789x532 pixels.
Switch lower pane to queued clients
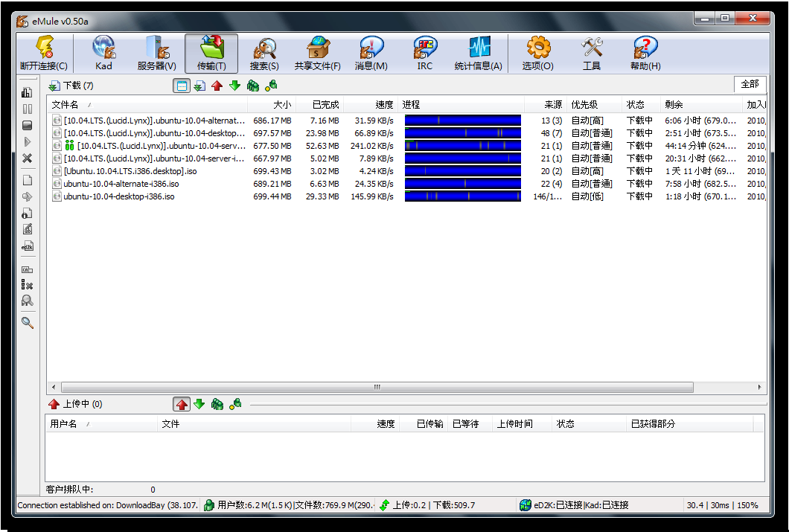point(217,404)
